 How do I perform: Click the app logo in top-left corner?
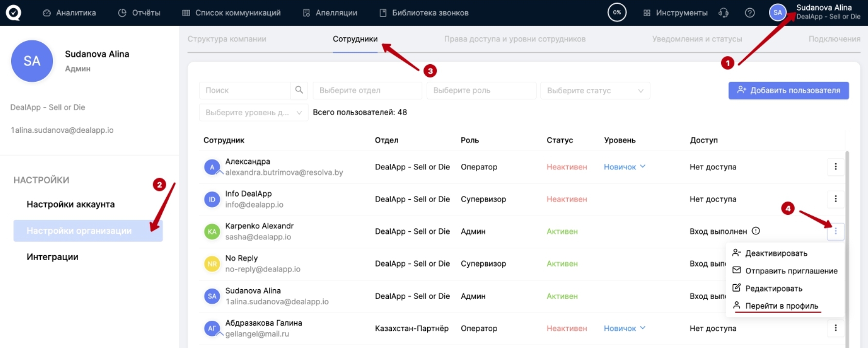[x=13, y=13]
